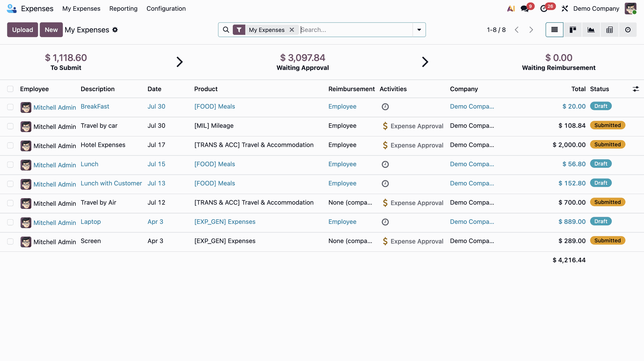This screenshot has height=361, width=644.
Task: Sort by the Total column header
Action: (x=578, y=89)
